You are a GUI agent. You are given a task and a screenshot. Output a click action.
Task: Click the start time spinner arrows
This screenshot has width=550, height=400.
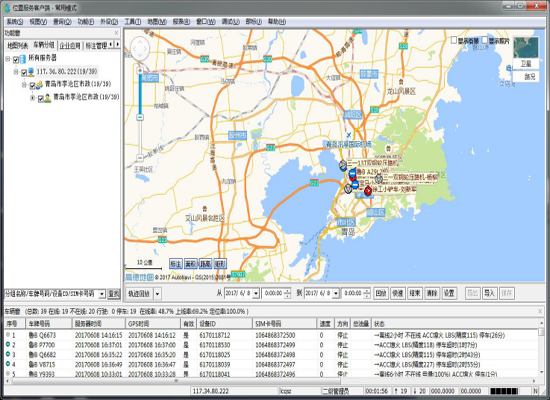[x=287, y=293]
